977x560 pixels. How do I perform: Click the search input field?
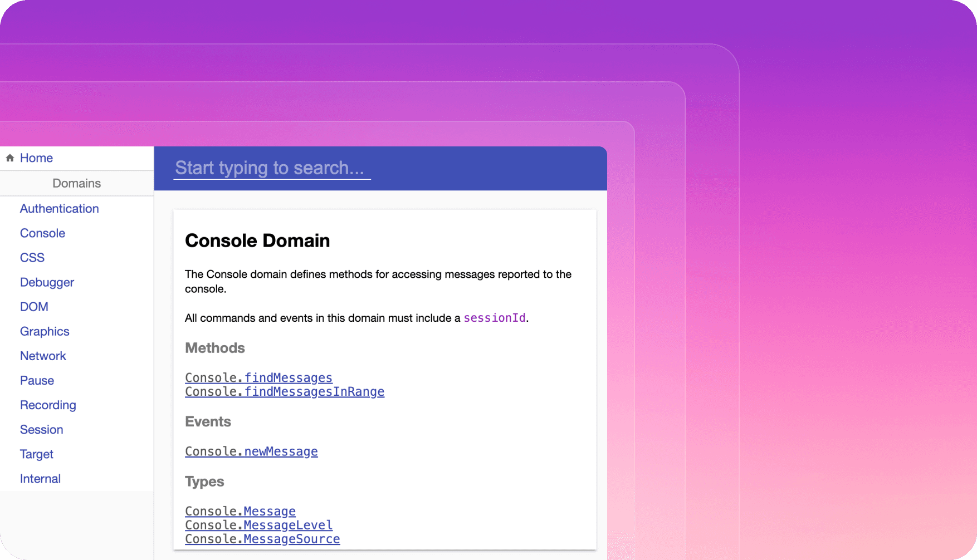[x=272, y=168]
